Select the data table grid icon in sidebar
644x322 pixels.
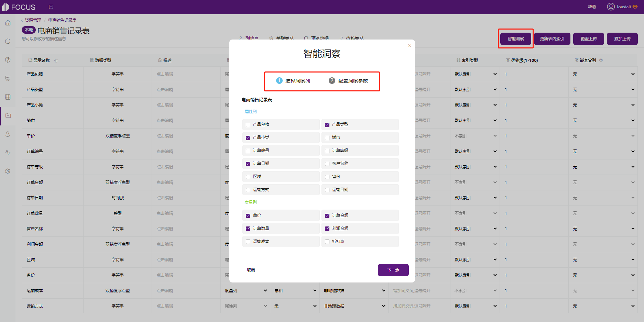pos(8,97)
